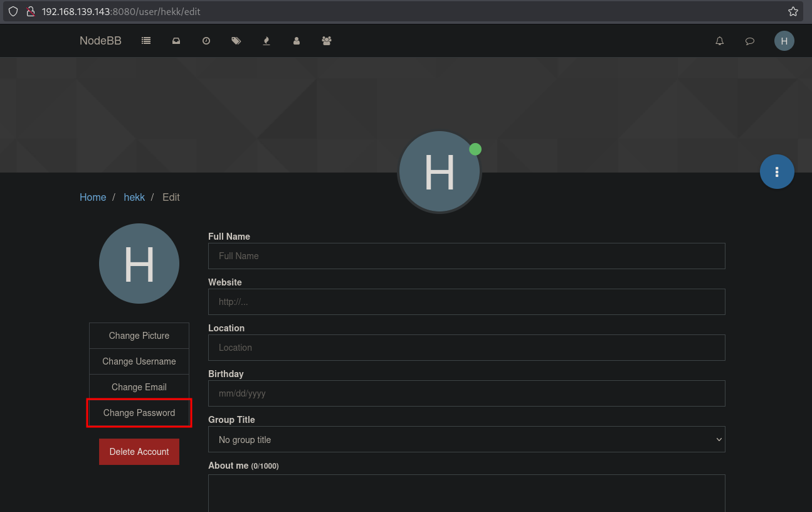Bookmark this page with star icon
Screen dimensions: 812x512
pos(793,11)
